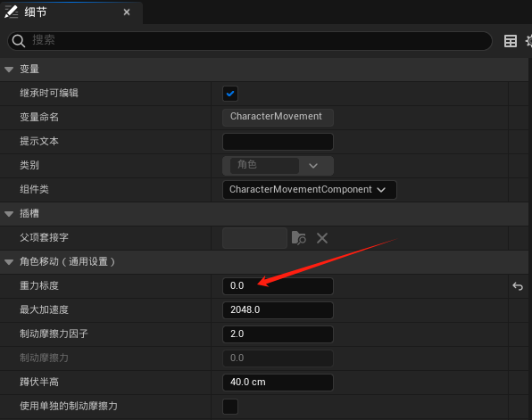Screen dimensions: 532x420
Task: Click the 父项套接字 empty field
Action: [x=254, y=238]
